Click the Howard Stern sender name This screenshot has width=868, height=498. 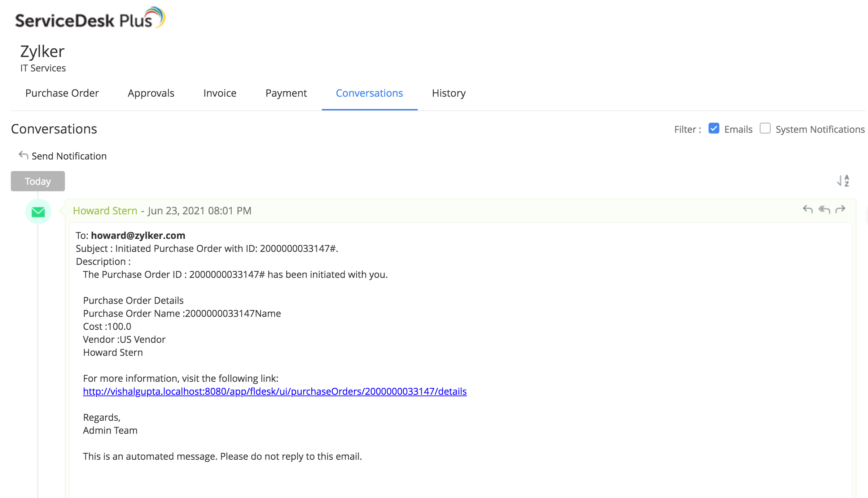(x=105, y=211)
